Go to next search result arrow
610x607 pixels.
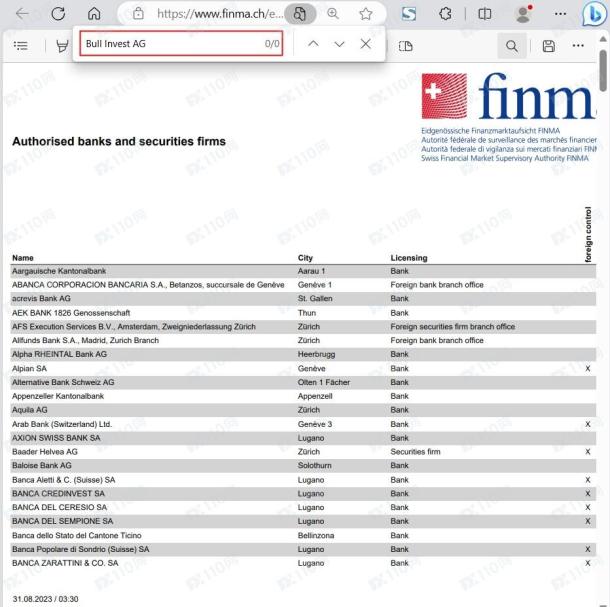339,44
